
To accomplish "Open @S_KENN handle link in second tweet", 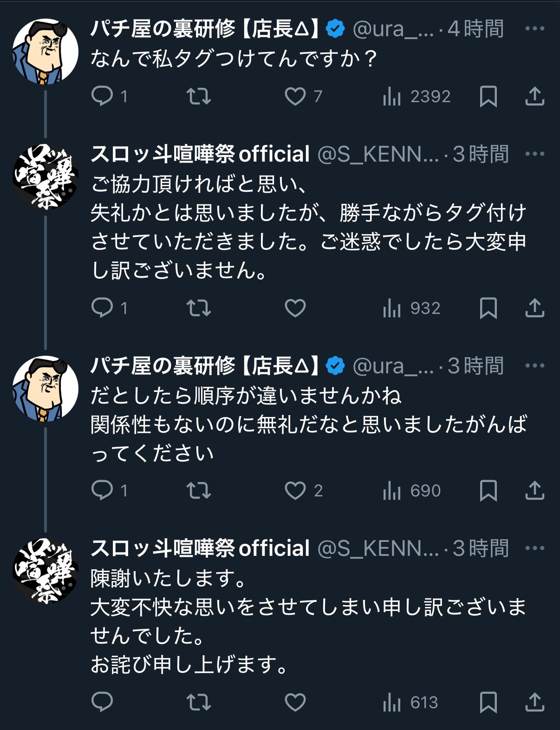I will [378, 154].
